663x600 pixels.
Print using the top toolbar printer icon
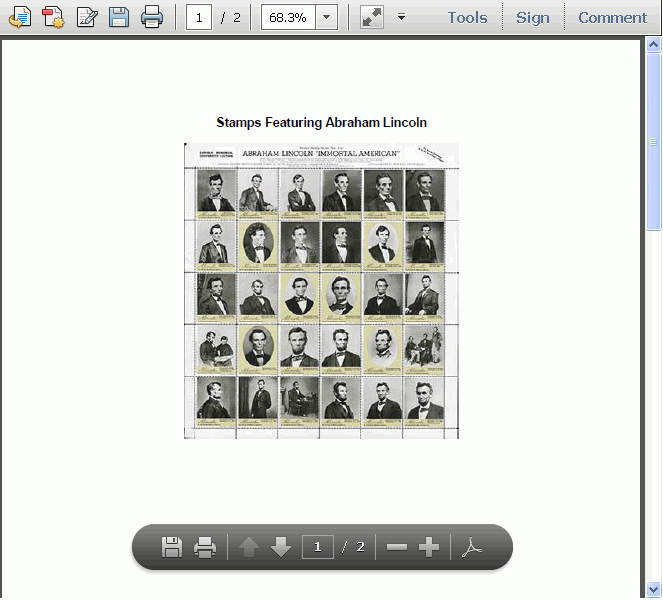(x=152, y=17)
